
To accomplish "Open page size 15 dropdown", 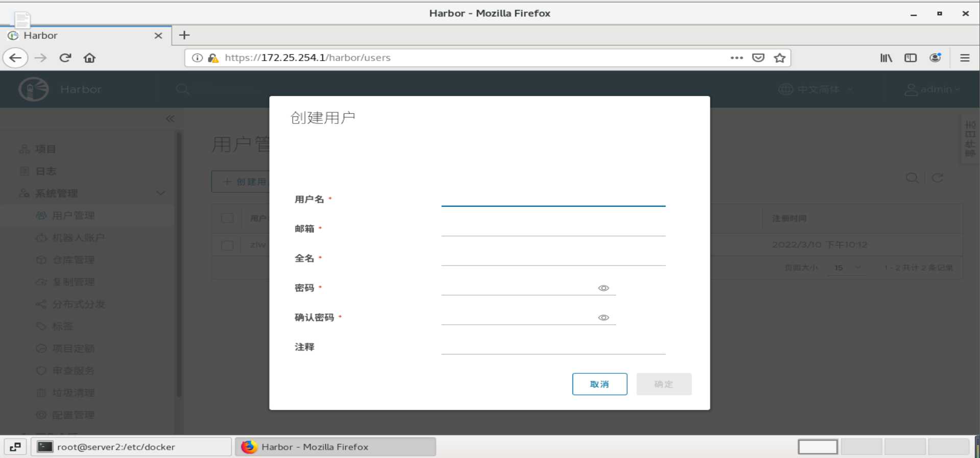I will 847,268.
